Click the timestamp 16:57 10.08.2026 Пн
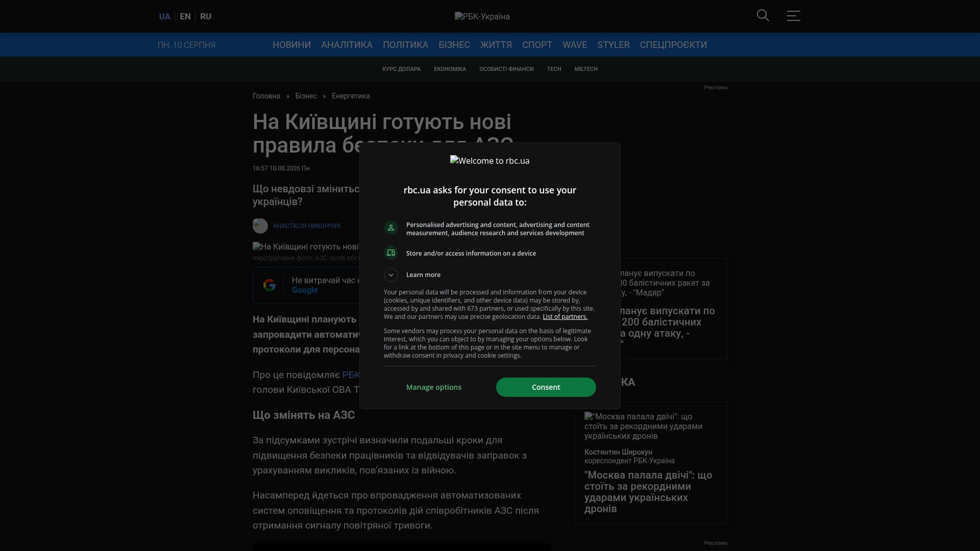Image resolution: width=980 pixels, height=551 pixels. tap(281, 168)
